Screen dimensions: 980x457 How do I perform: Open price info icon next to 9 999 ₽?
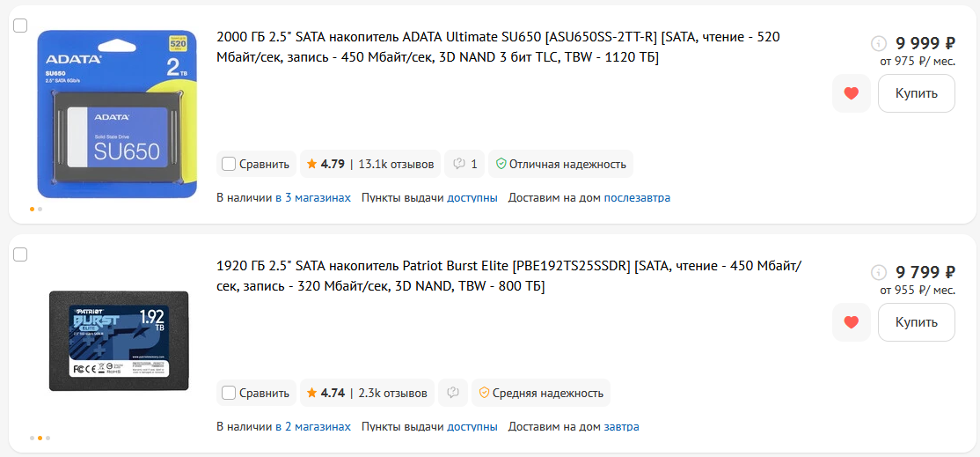tap(878, 43)
